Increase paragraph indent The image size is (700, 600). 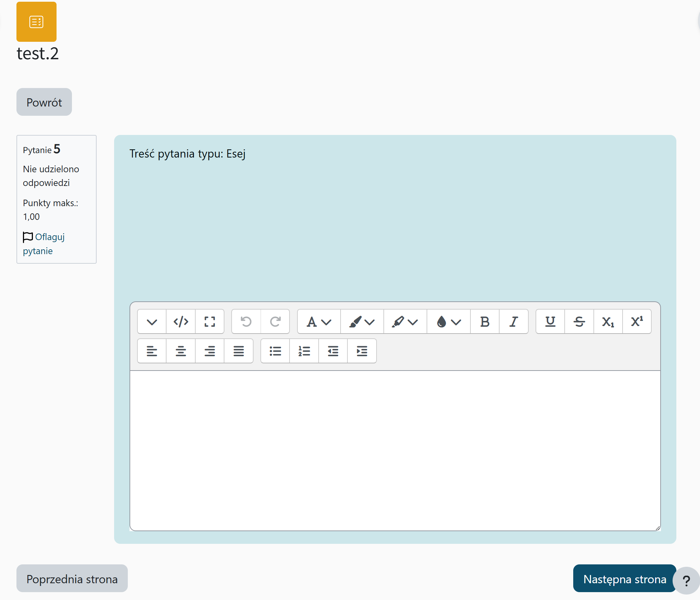[362, 351]
